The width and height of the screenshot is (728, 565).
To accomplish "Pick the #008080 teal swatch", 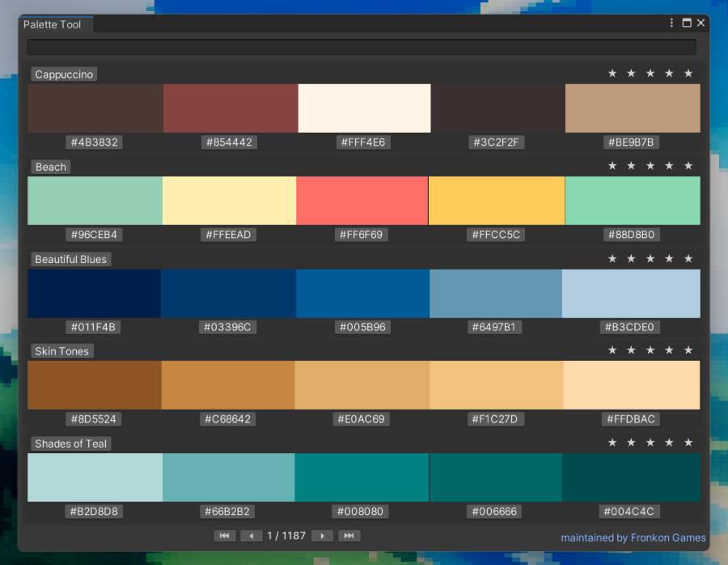I will pos(362,478).
